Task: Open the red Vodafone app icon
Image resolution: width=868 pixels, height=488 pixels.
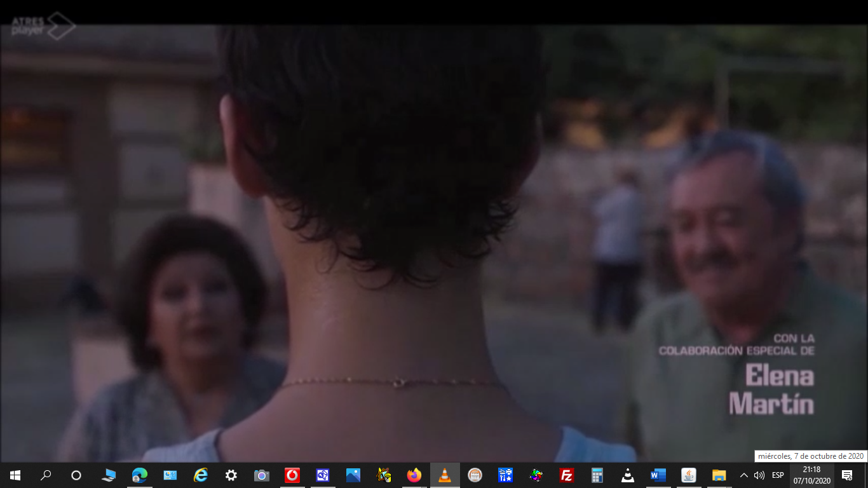Action: [x=292, y=475]
